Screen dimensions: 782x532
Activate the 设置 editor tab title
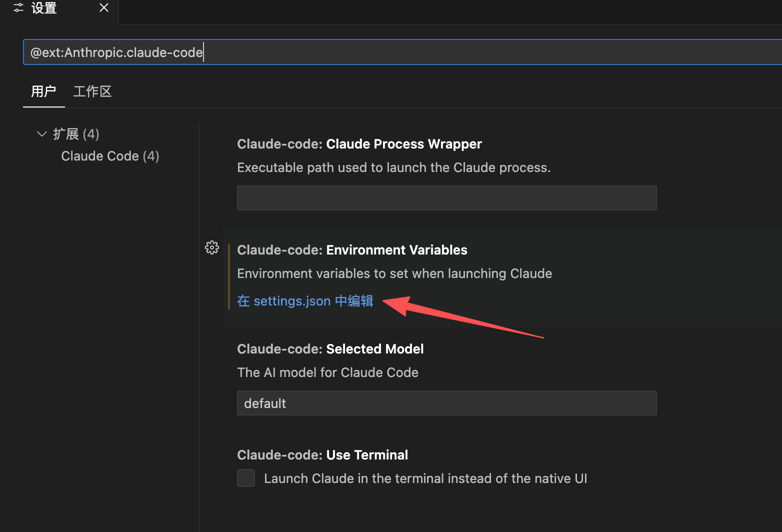44,8
